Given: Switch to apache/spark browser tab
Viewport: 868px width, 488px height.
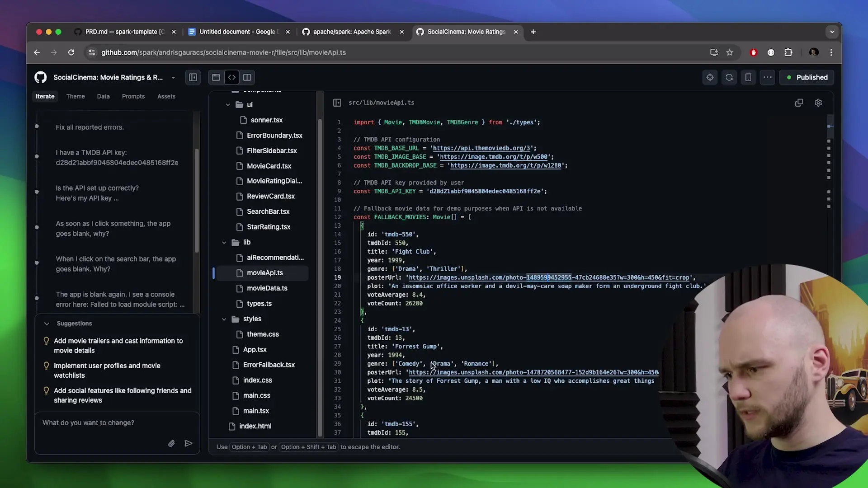Looking at the screenshot, I should (353, 32).
